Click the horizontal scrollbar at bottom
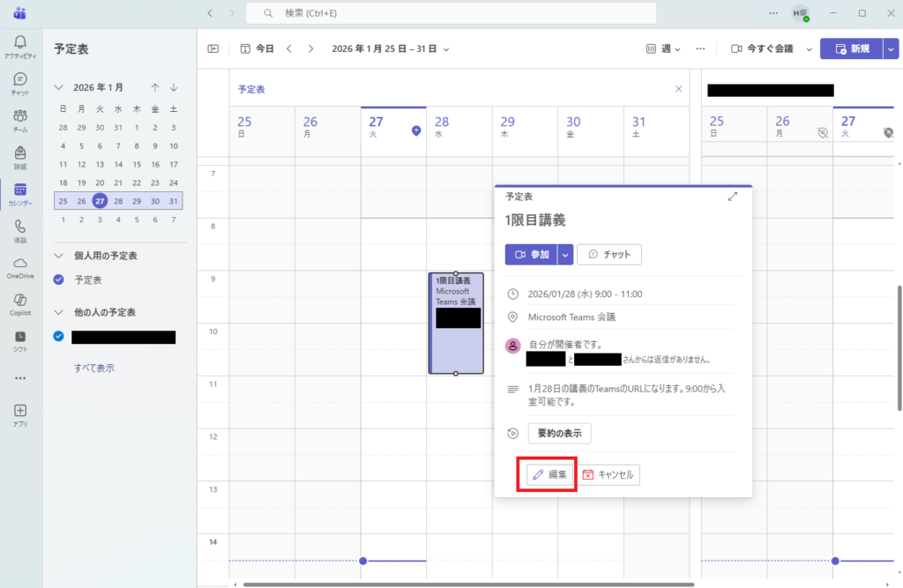Viewport: 903px width, 588px height. 467,584
